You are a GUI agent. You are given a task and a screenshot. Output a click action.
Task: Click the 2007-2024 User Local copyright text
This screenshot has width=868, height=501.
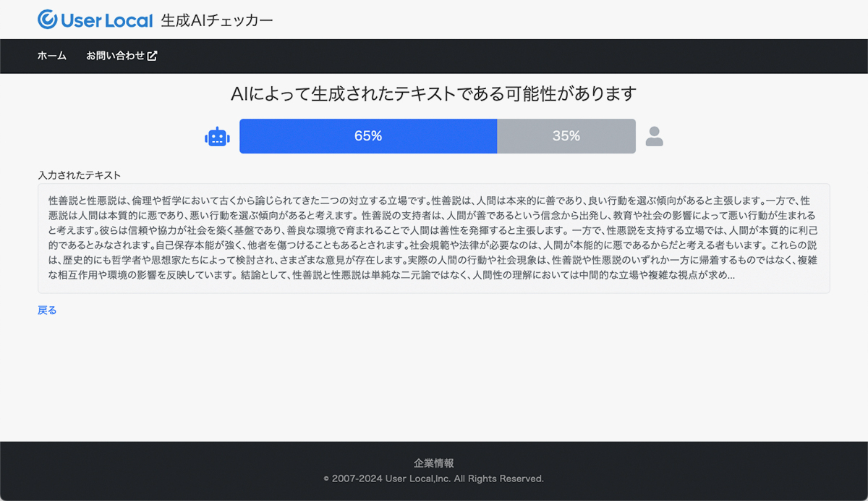pos(434,479)
